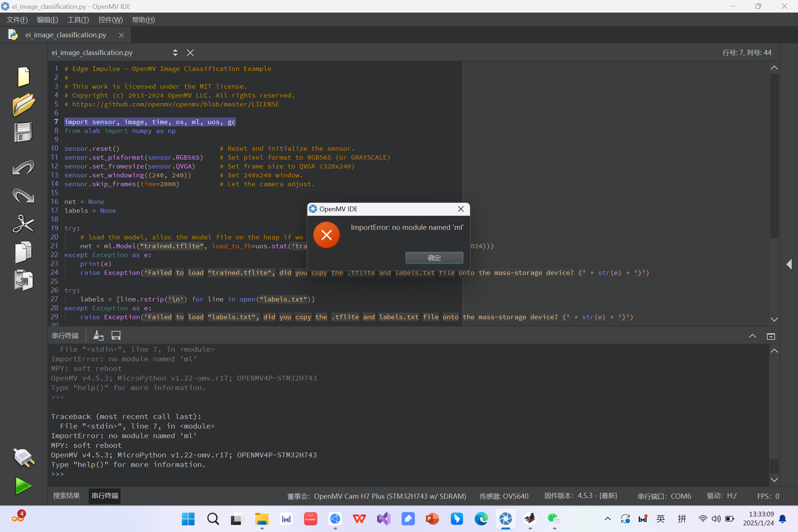Screen dimensions: 798x532
Task: Expand the frame buffer panel left arrow
Action: point(789,264)
